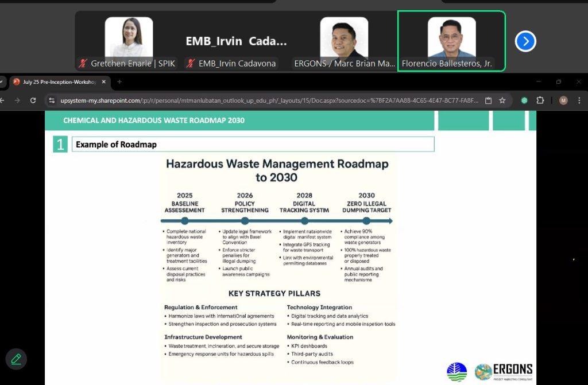
Task: Bookmark this page with star icon
Action: pyautogui.click(x=502, y=100)
